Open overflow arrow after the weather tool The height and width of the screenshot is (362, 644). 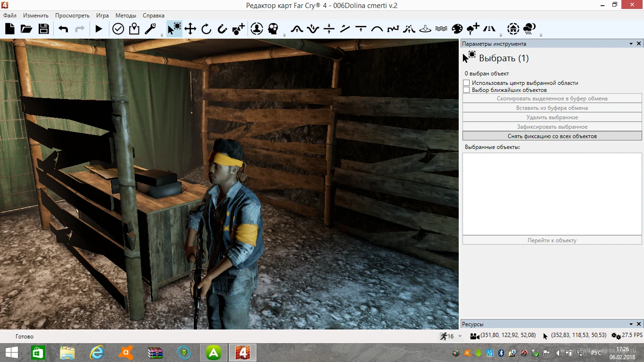point(541,35)
